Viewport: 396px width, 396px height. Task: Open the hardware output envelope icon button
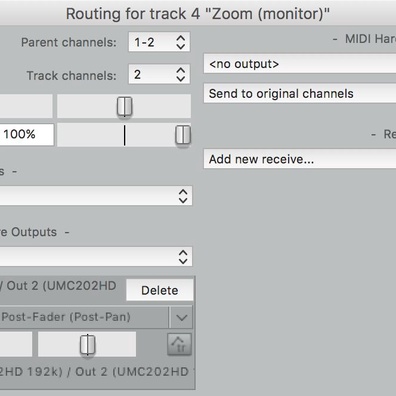(179, 344)
